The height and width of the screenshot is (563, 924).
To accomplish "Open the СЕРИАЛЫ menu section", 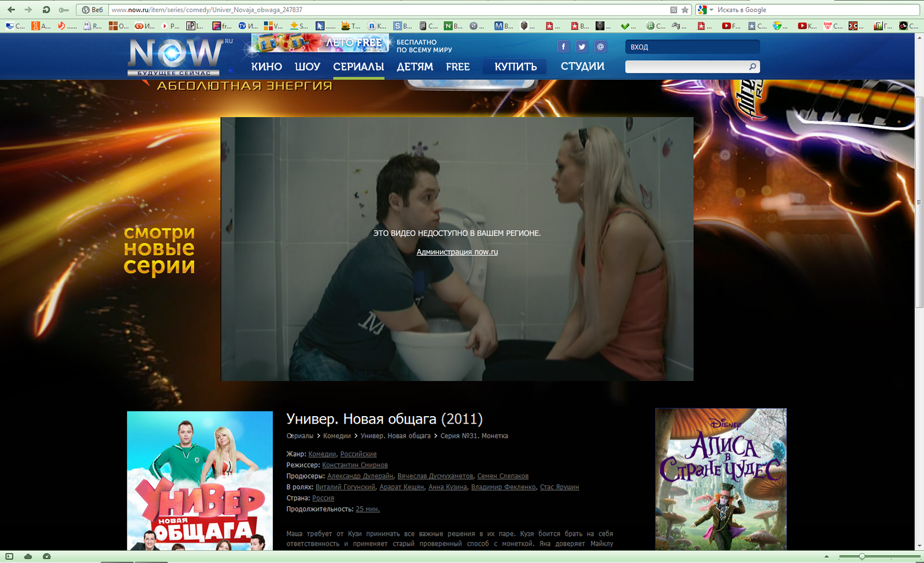I will [x=358, y=67].
